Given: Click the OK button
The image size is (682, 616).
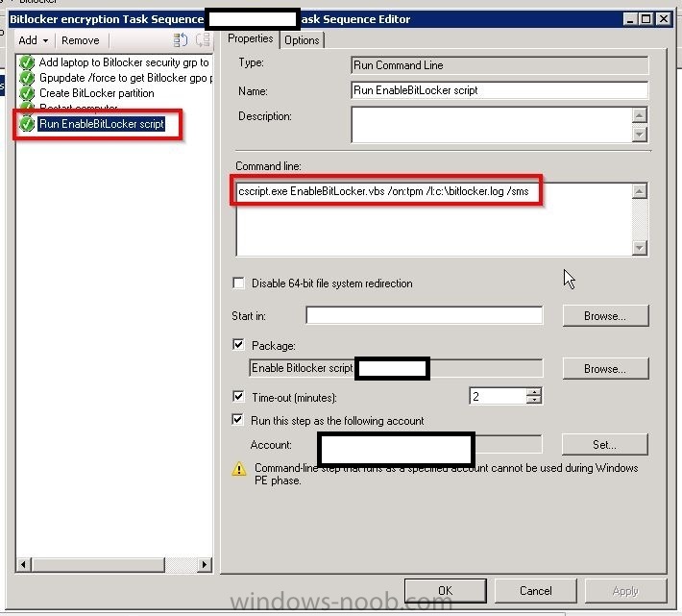Looking at the screenshot, I should [446, 591].
